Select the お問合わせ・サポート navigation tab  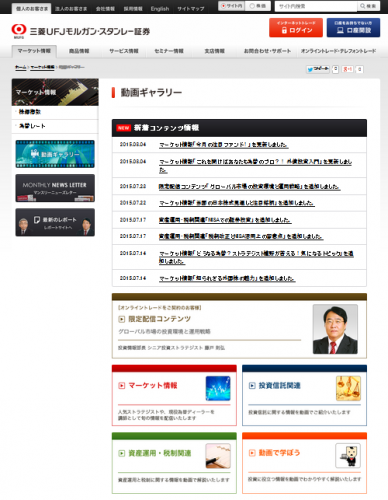267,51
